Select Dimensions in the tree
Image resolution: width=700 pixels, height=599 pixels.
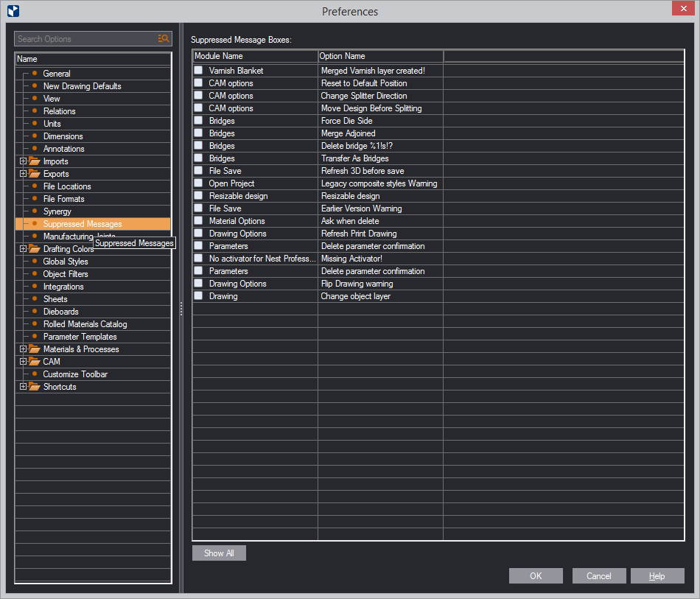tap(63, 136)
